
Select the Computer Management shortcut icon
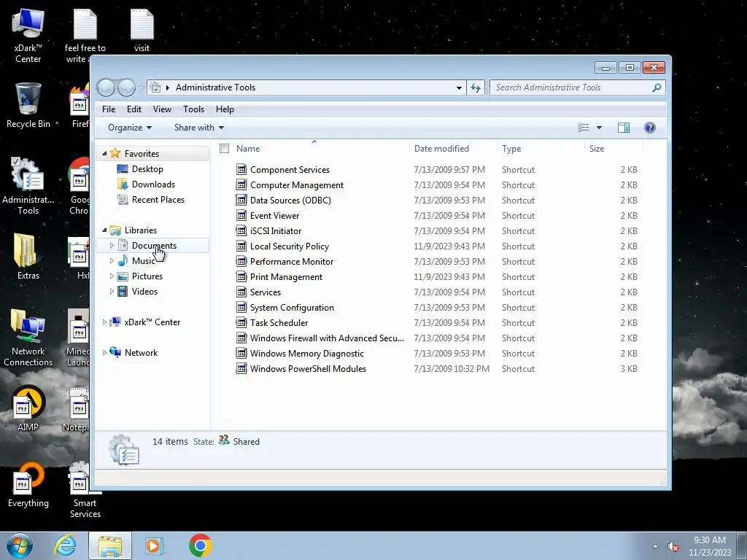pos(241,184)
